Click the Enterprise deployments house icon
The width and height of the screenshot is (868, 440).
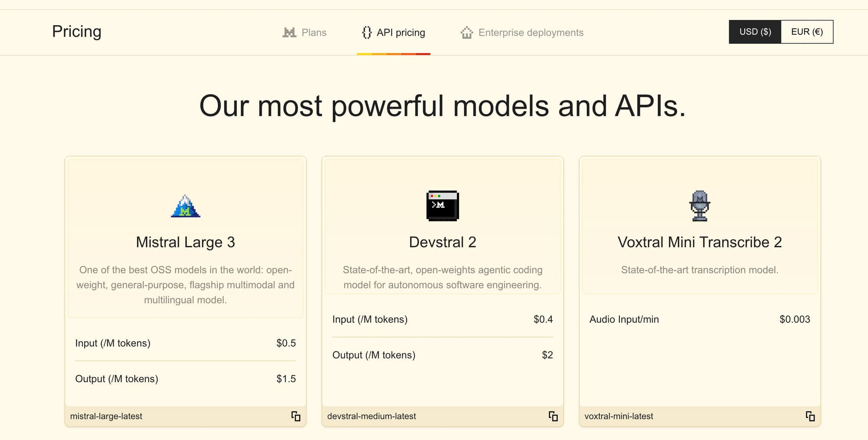click(467, 33)
